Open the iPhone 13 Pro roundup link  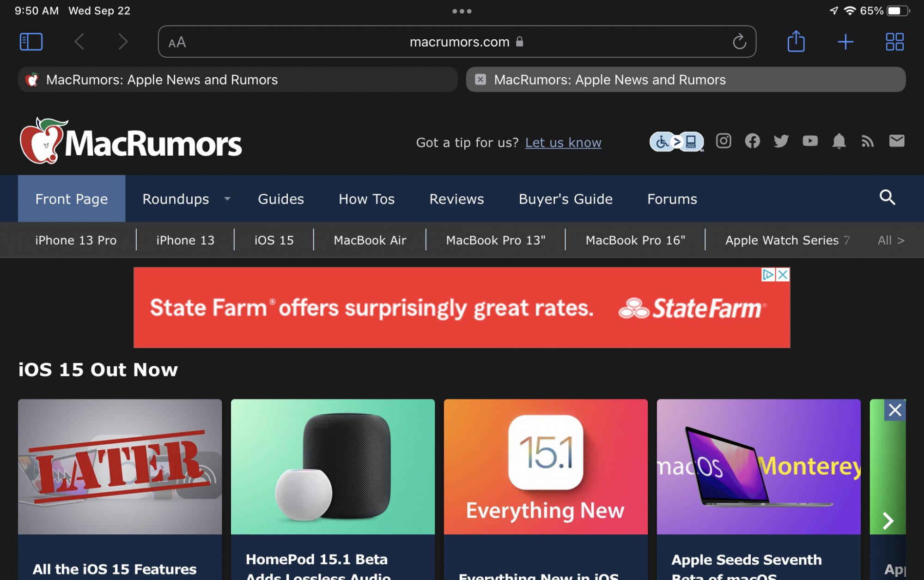76,240
